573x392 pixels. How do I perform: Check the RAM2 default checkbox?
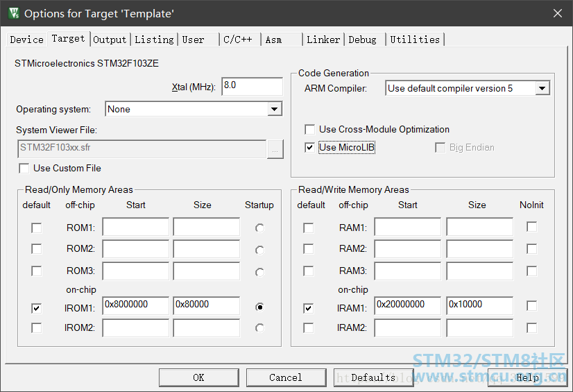[x=309, y=249]
